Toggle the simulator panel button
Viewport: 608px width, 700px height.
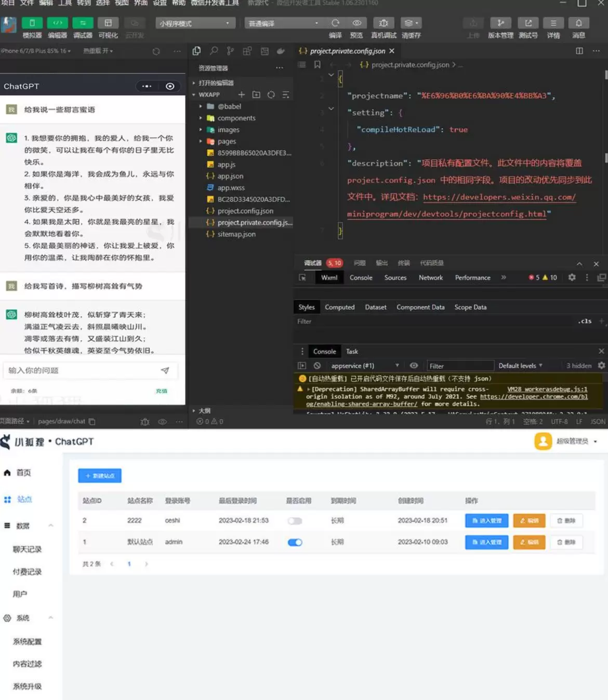pyautogui.click(x=32, y=23)
